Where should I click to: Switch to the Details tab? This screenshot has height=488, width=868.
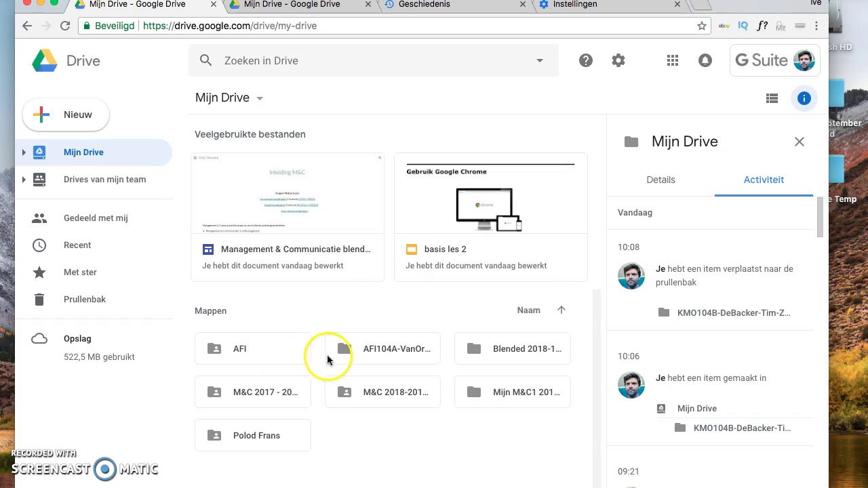pos(660,180)
